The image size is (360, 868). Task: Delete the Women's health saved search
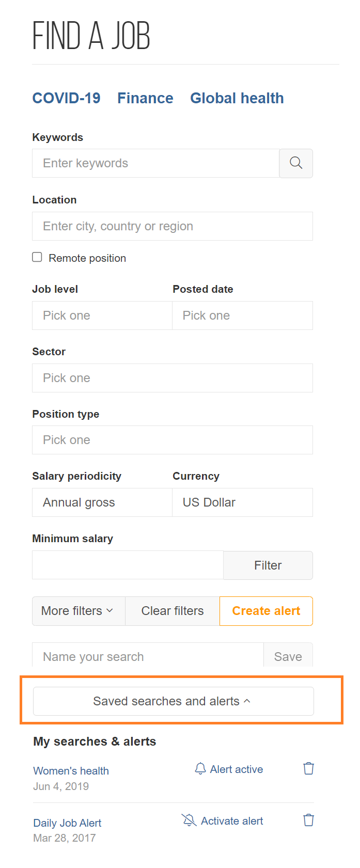click(308, 768)
